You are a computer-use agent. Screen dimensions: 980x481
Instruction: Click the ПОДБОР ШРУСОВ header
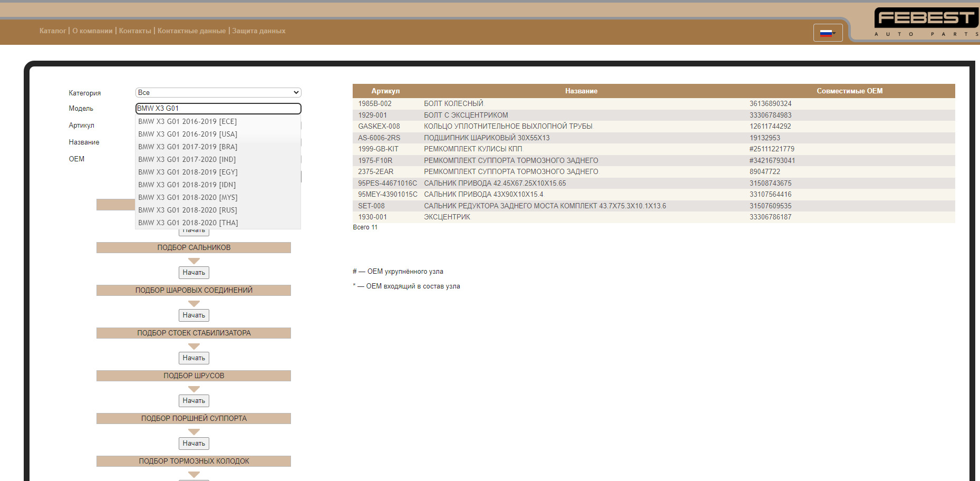click(x=193, y=376)
